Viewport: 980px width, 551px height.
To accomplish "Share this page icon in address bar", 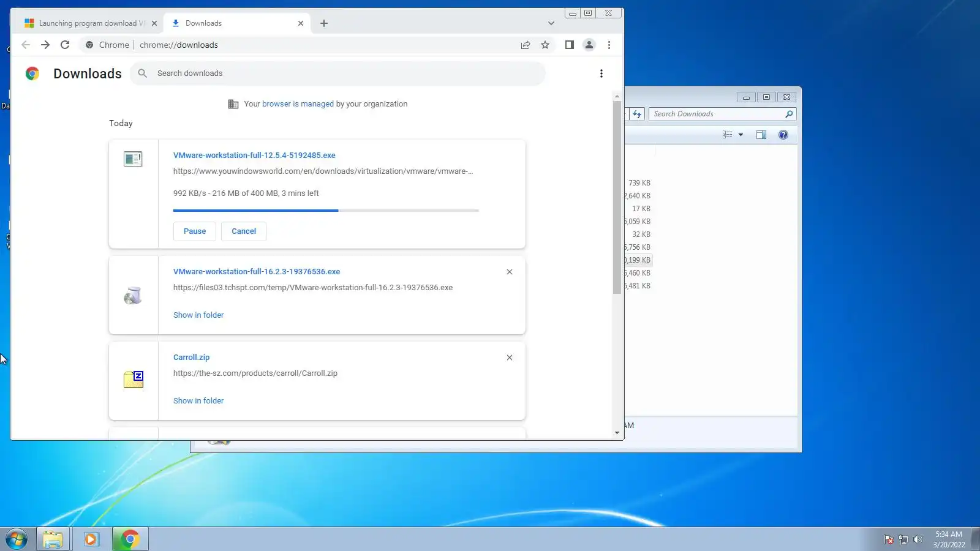I will point(526,45).
